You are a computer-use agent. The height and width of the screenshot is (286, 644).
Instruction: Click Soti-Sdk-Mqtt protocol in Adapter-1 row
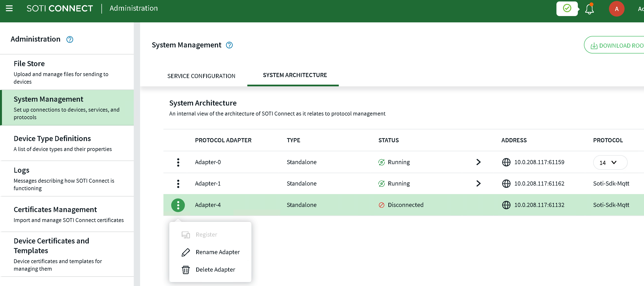point(611,184)
